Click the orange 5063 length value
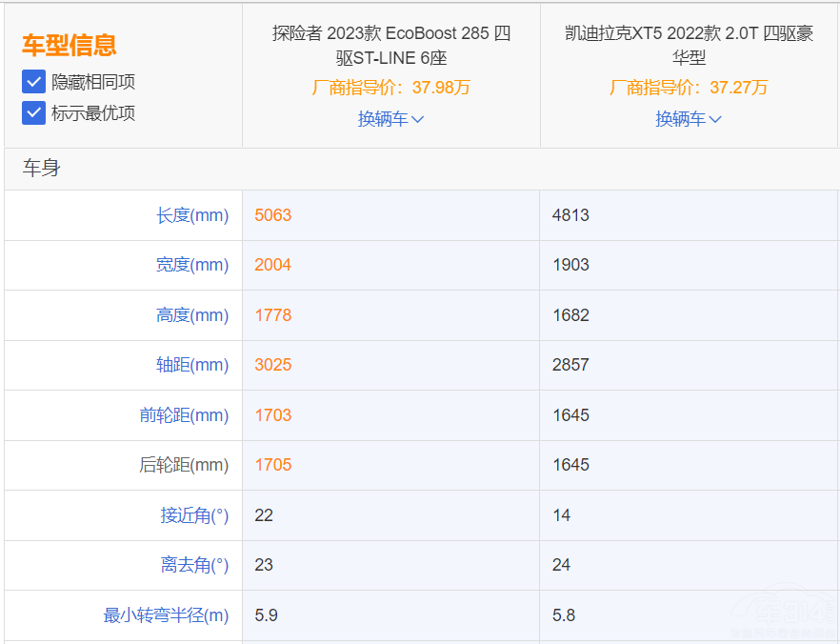The height and width of the screenshot is (644, 840). click(x=273, y=215)
